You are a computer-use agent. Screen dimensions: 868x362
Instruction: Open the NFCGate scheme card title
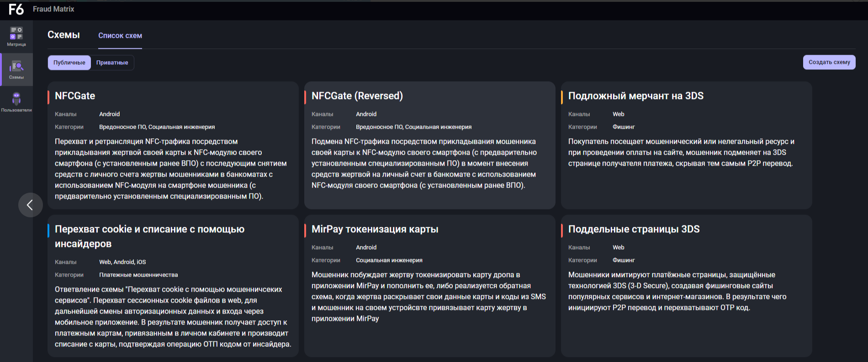pyautogui.click(x=75, y=96)
